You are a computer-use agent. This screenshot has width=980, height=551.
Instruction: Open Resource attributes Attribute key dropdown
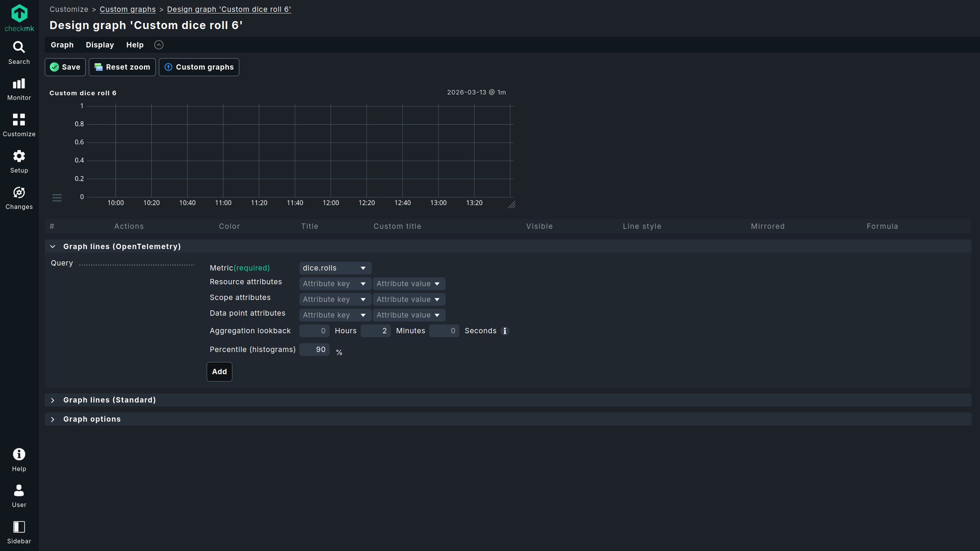[335, 284]
